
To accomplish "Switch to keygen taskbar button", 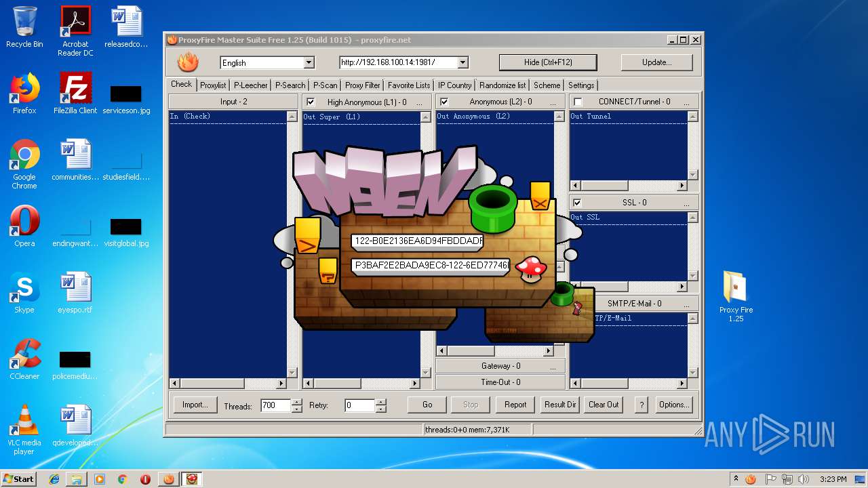I will click(x=193, y=479).
